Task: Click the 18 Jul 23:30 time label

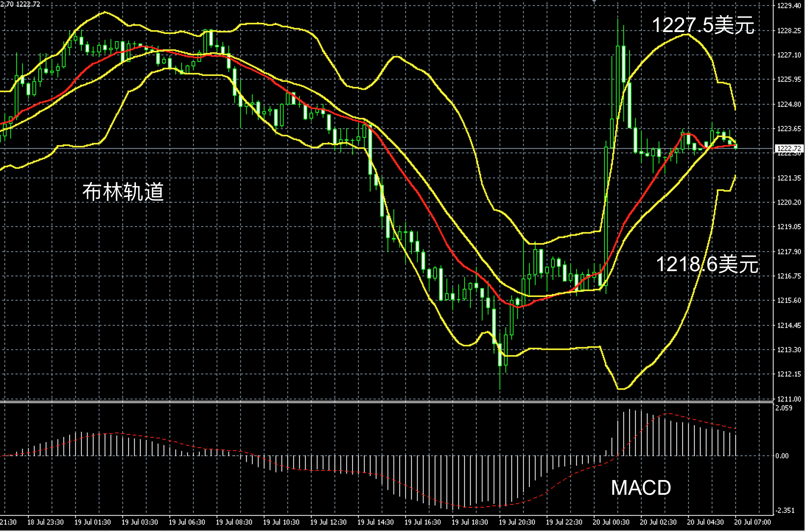Action: pos(45,522)
